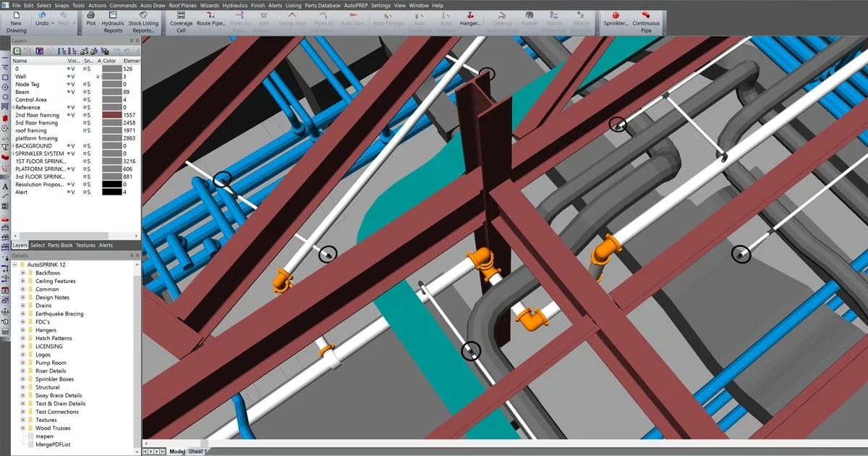Open Stock Listing Reports
This screenshot has height=456, width=868.
click(x=143, y=22)
